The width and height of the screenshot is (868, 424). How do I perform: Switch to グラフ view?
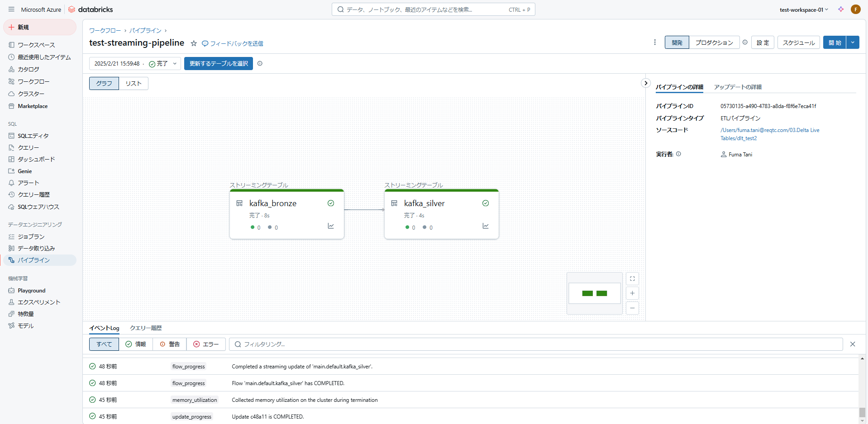(x=104, y=83)
